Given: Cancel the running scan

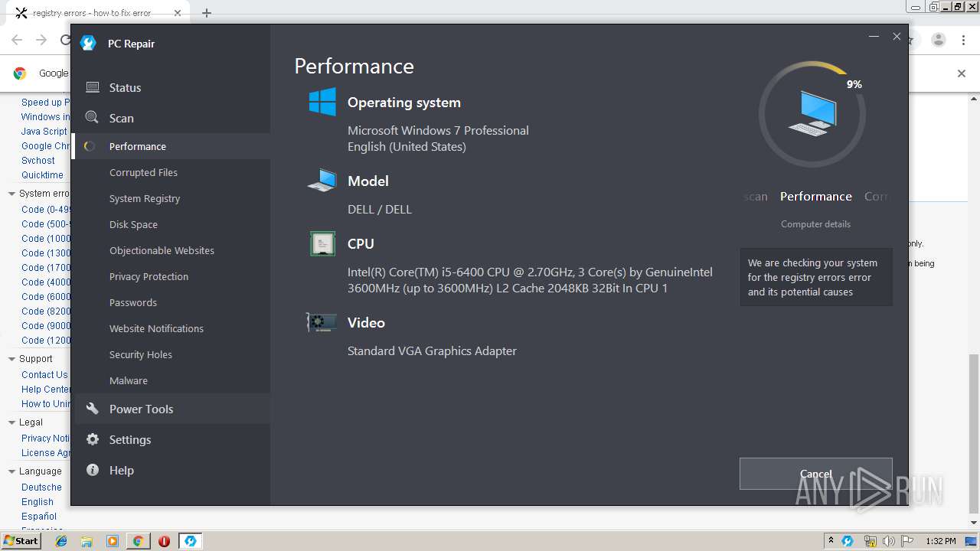Looking at the screenshot, I should 816,474.
